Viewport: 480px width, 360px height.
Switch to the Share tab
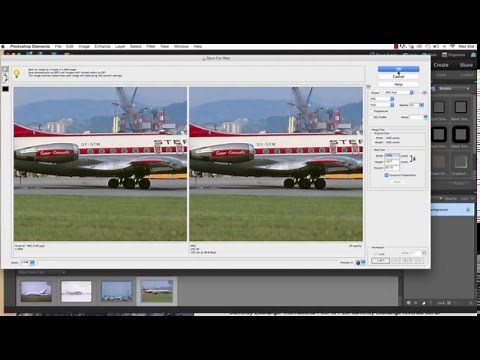(466, 65)
